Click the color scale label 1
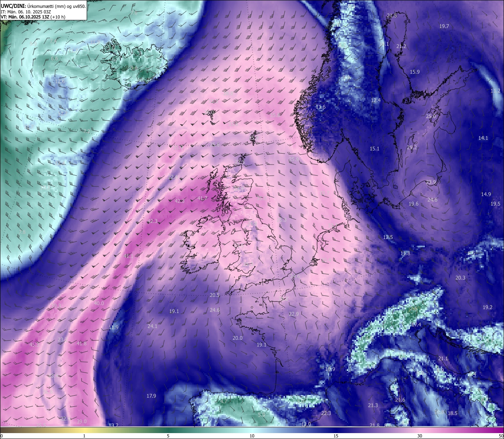Screen dimensions: 504x439 point(84,436)
